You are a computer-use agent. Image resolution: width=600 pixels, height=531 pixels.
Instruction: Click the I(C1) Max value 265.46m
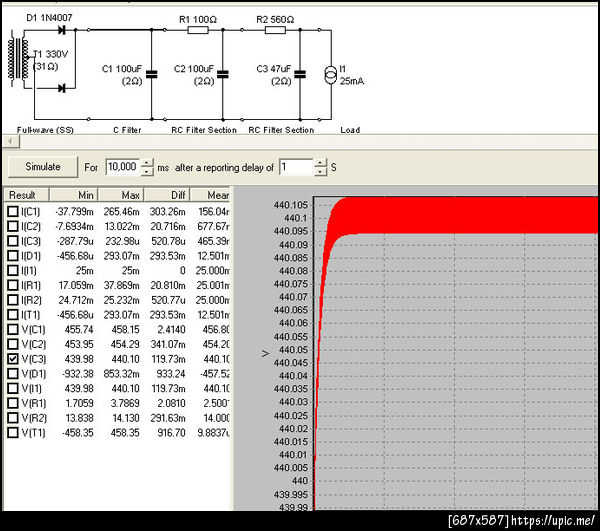click(121, 212)
